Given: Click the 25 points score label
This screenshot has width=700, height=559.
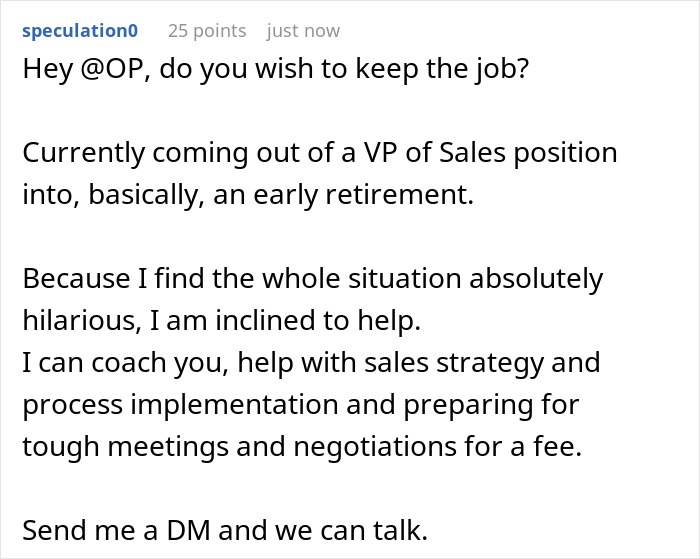Looking at the screenshot, I should [207, 30].
